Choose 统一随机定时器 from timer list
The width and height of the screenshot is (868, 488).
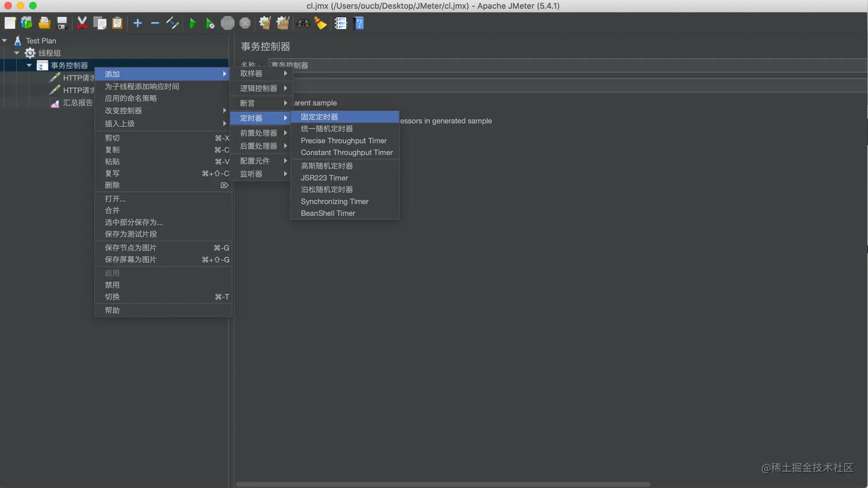coord(345,129)
